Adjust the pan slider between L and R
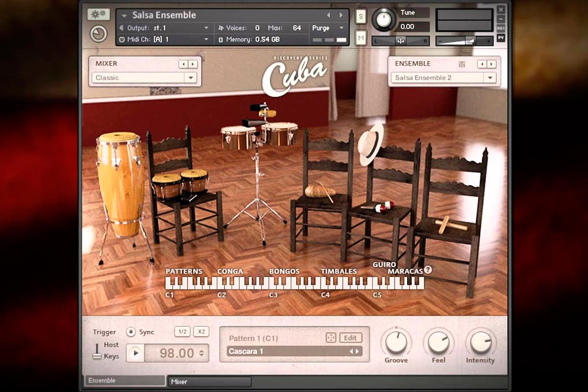Image resolution: width=588 pixels, height=392 pixels. [400, 41]
